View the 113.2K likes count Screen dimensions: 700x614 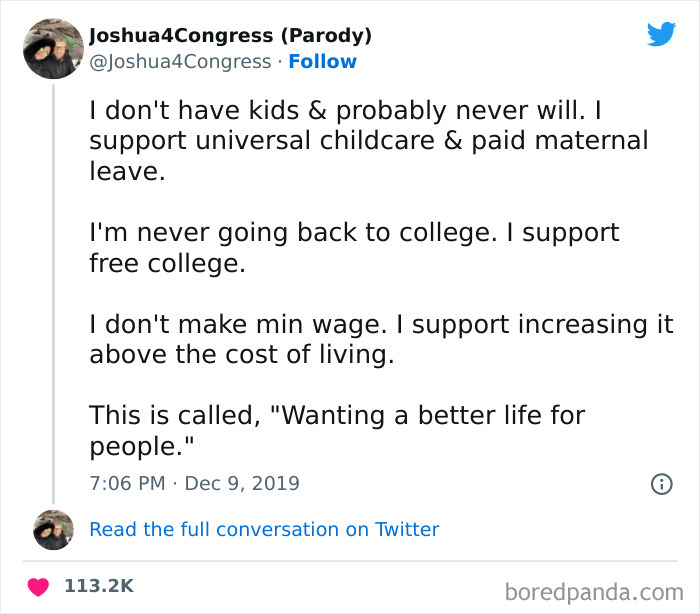point(99,586)
